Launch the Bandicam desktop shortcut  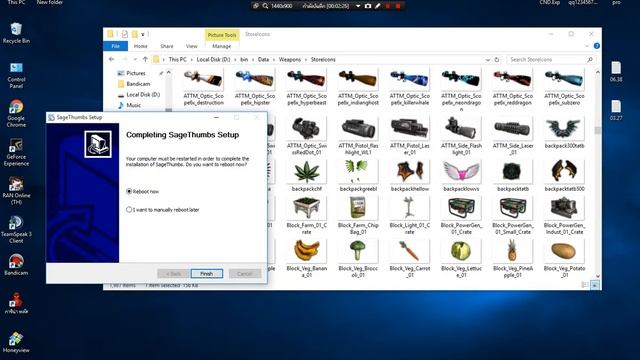[16, 264]
